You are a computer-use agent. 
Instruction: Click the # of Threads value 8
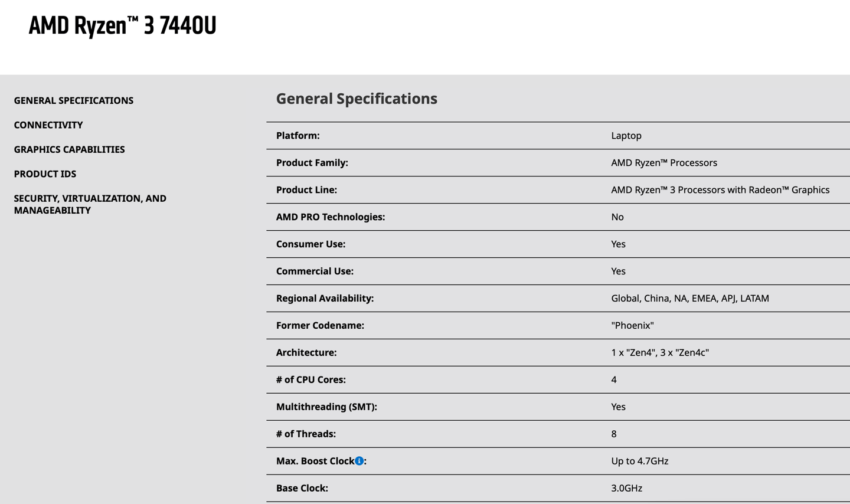[613, 434]
